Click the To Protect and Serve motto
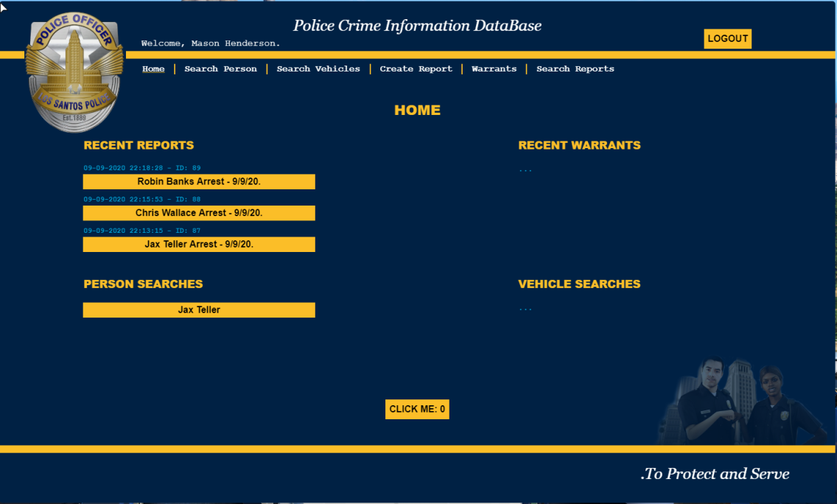Screen dimensions: 837x504 [x=715, y=474]
